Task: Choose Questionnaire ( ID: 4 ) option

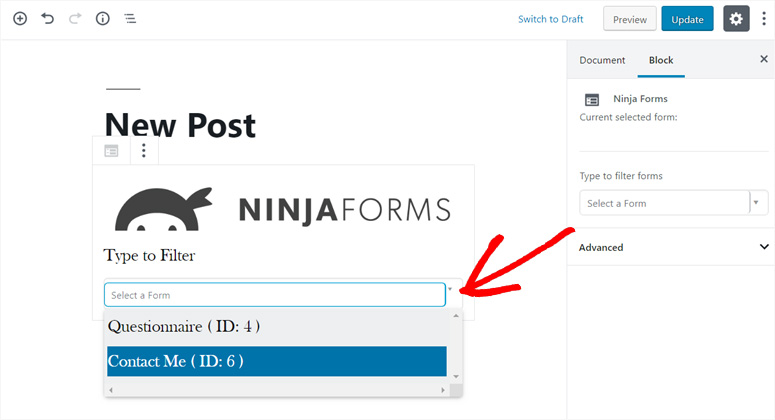Action: (x=277, y=326)
